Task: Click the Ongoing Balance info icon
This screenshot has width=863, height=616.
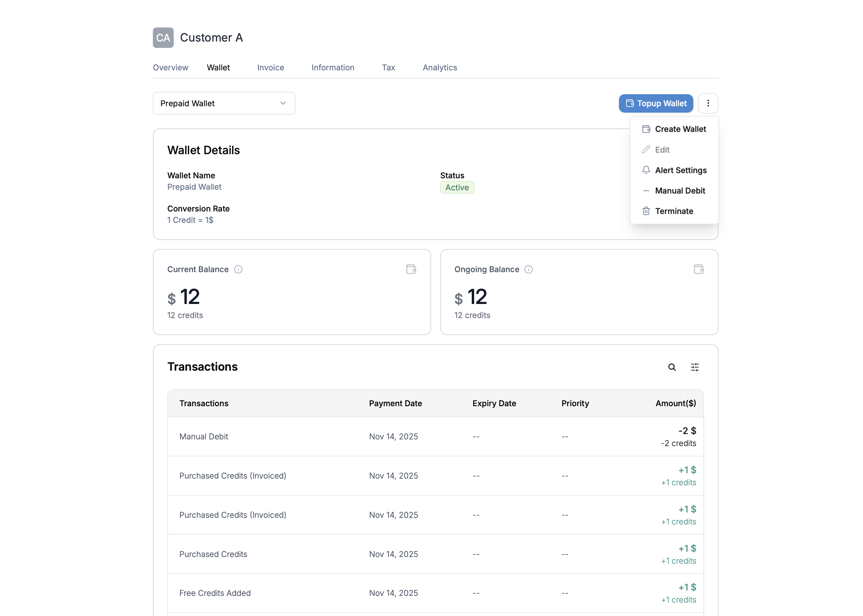Action: (528, 269)
